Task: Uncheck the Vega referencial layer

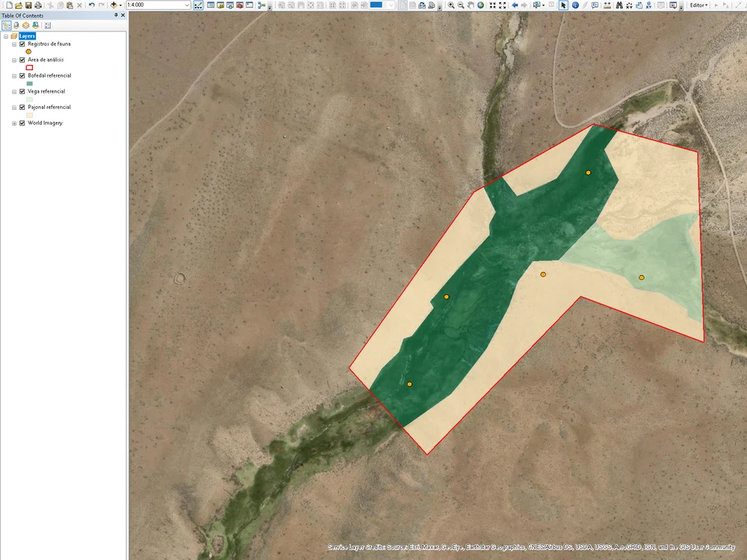Action: coord(22,91)
